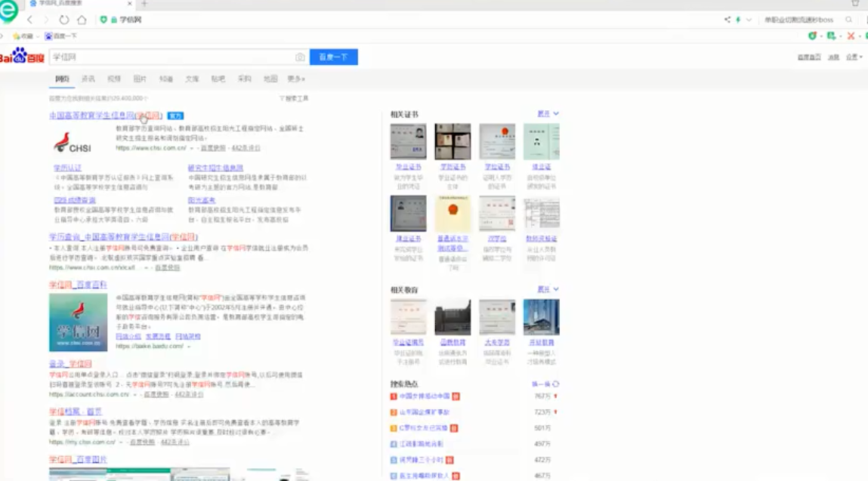This screenshot has height=481, width=868.
Task: Switch to the 图片 tab
Action: (x=140, y=79)
